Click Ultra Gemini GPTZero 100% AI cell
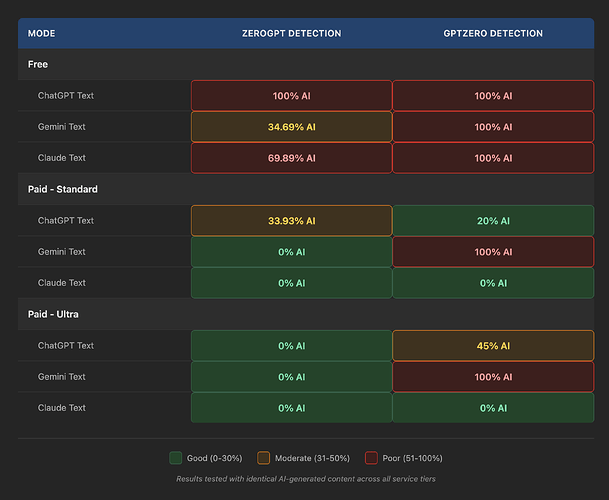This screenshot has width=609, height=500. point(493,376)
